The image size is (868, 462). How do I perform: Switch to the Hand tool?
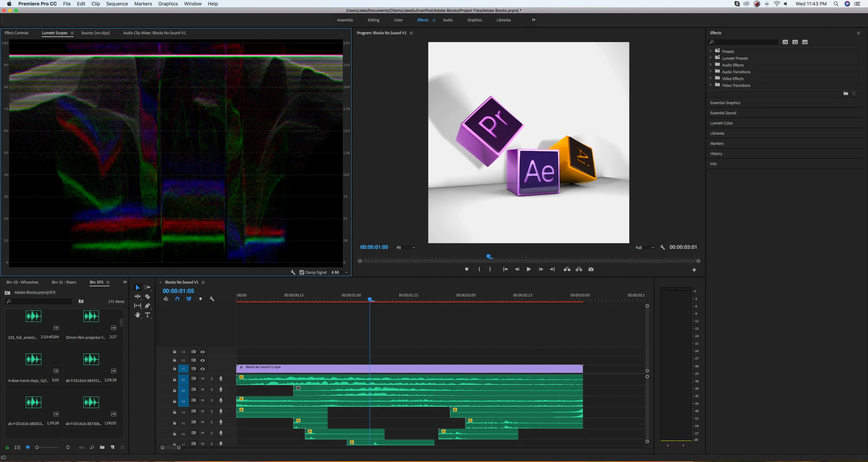[137, 315]
